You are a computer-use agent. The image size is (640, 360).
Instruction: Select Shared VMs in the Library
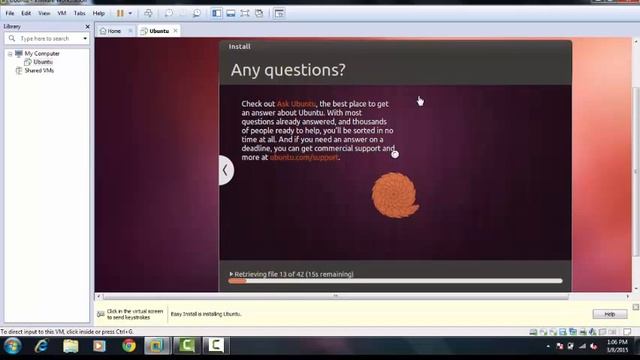pyautogui.click(x=39, y=71)
